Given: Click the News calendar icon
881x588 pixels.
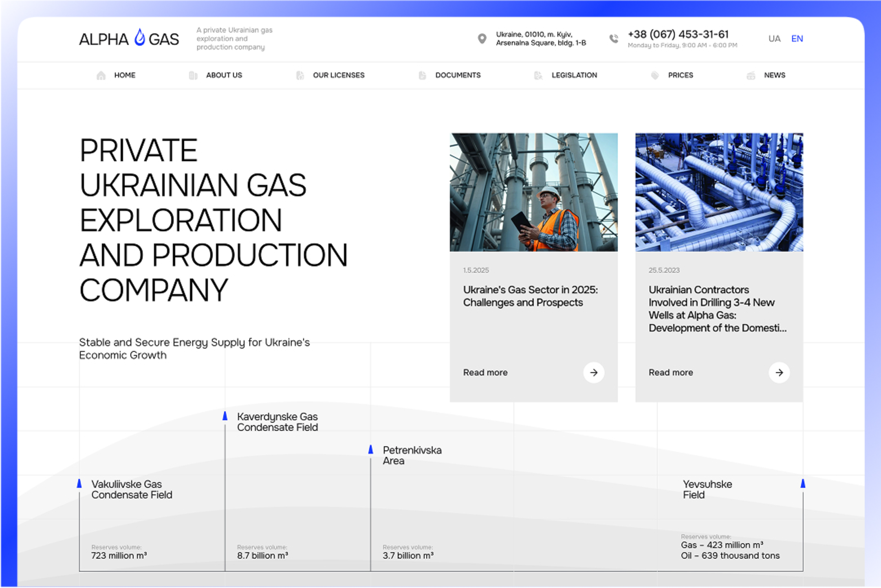Looking at the screenshot, I should coord(750,75).
